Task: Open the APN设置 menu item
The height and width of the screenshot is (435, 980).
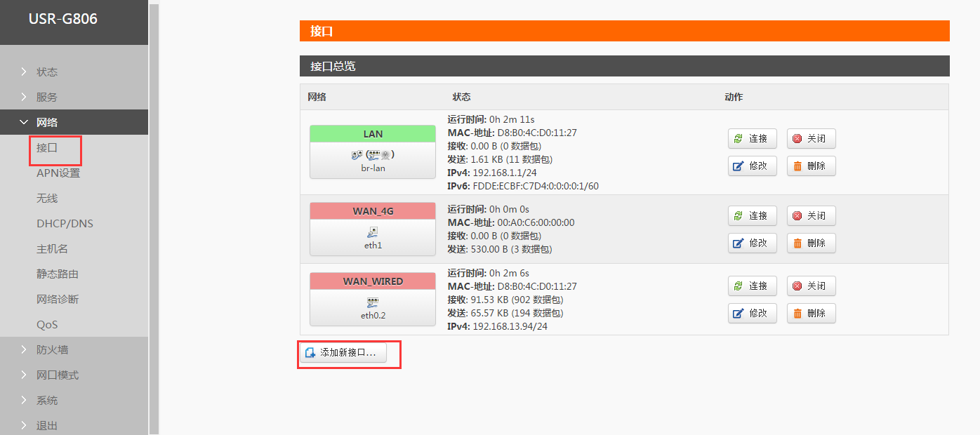Action: [58, 173]
